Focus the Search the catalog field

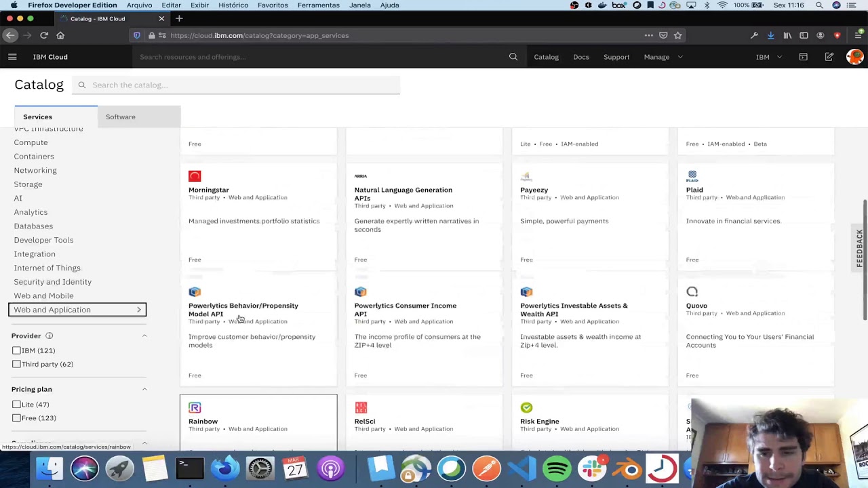(236, 85)
